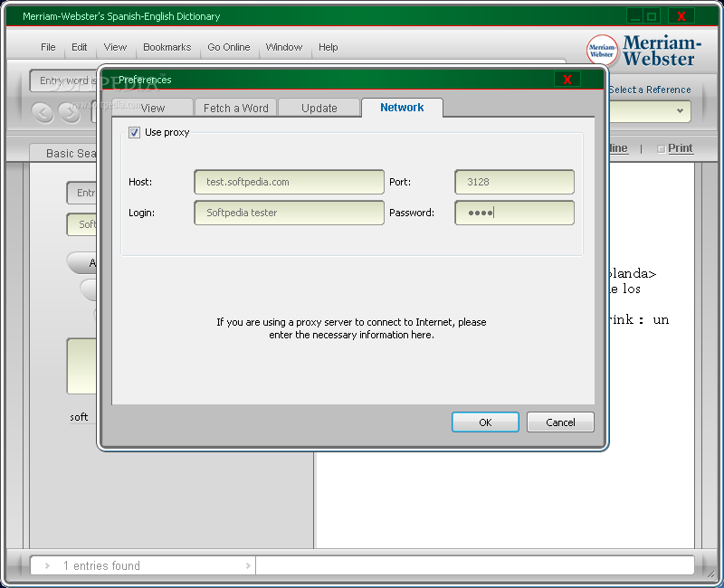
Task: Click the forward navigation arrow button
Action: (70, 112)
